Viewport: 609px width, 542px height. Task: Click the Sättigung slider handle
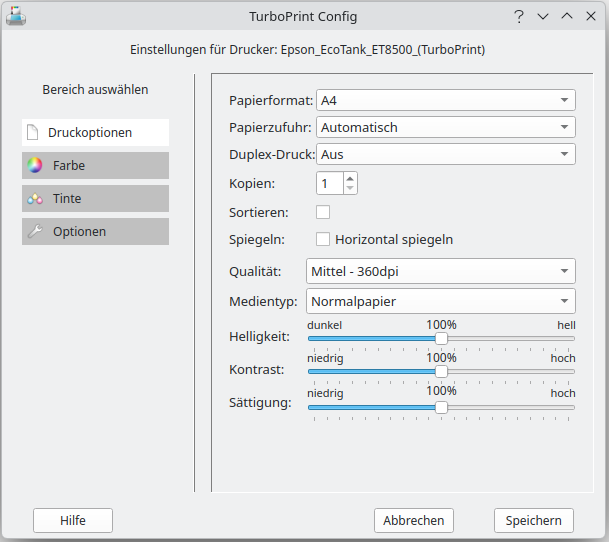441,408
